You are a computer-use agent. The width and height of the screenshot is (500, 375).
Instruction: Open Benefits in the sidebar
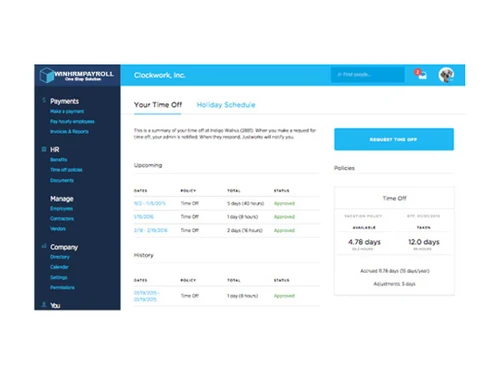click(x=58, y=160)
